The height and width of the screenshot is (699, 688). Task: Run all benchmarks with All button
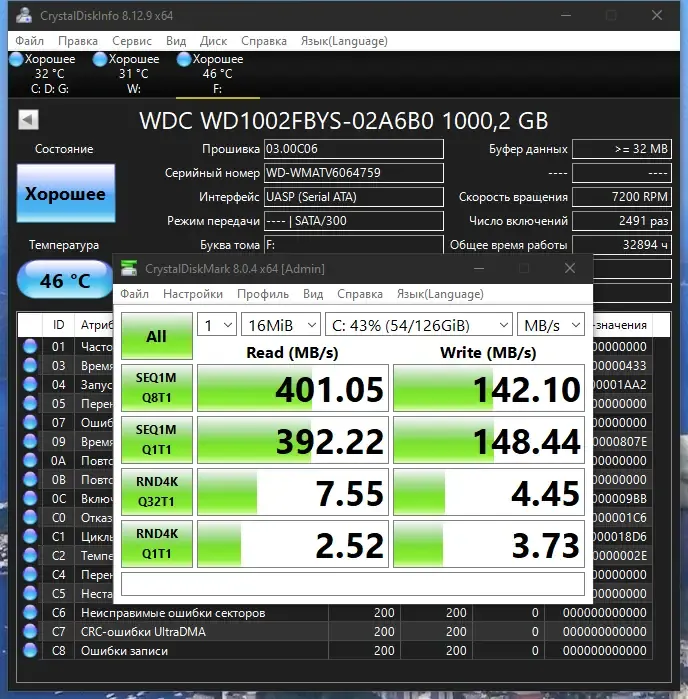click(157, 336)
